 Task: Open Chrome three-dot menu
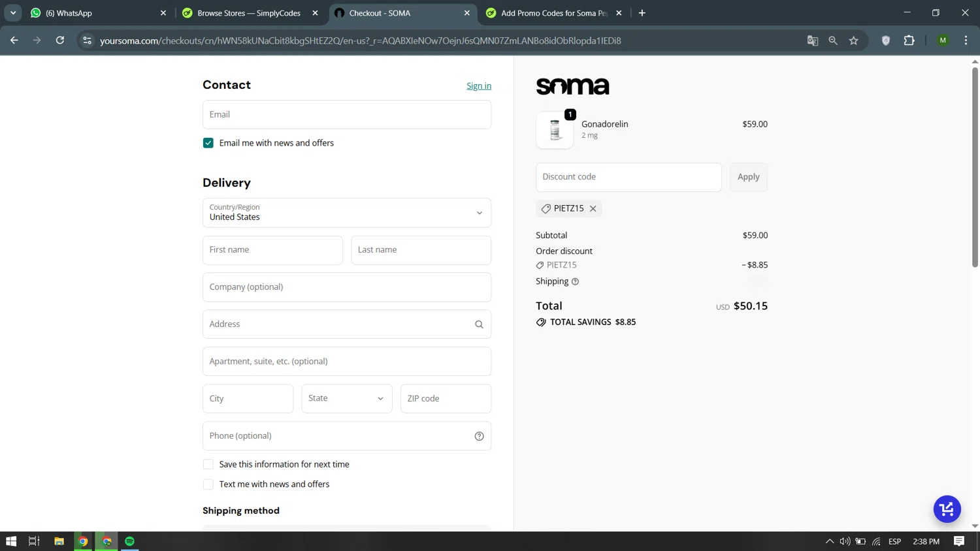966,40
